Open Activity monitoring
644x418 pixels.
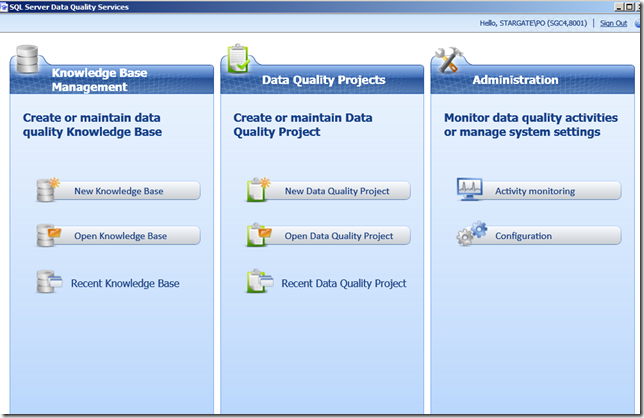pos(550,191)
